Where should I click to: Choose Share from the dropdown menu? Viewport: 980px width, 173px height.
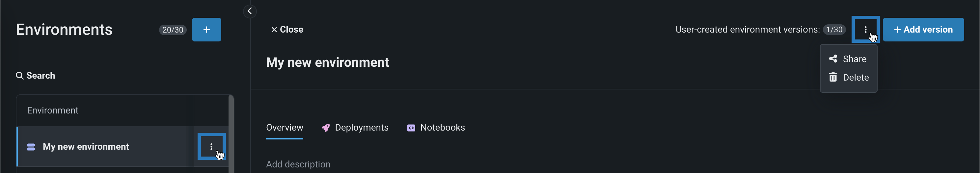click(854, 59)
